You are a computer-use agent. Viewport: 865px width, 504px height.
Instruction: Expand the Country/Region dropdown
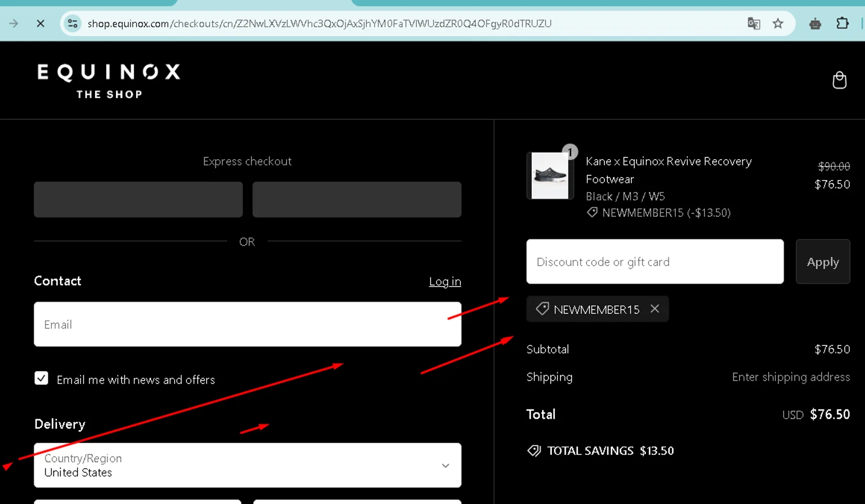pyautogui.click(x=247, y=465)
